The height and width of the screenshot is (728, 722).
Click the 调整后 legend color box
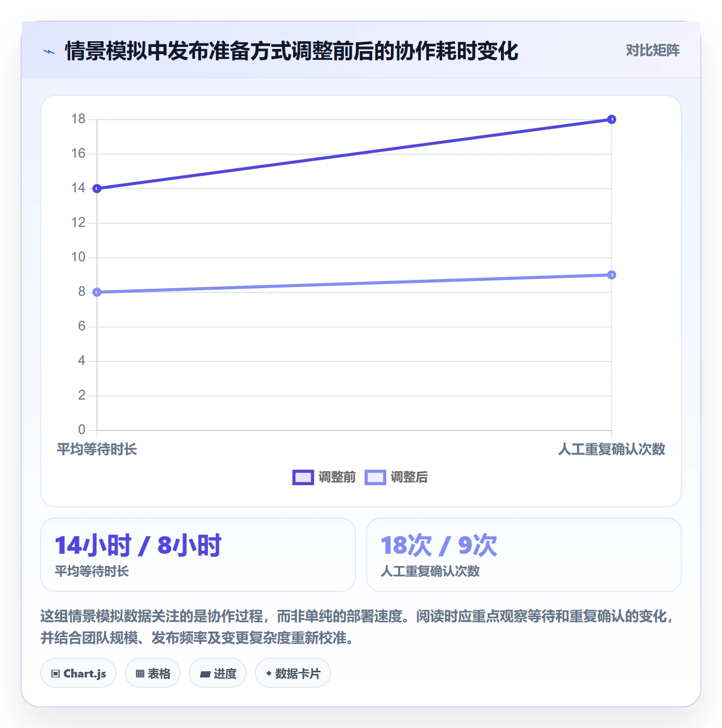pos(375,477)
